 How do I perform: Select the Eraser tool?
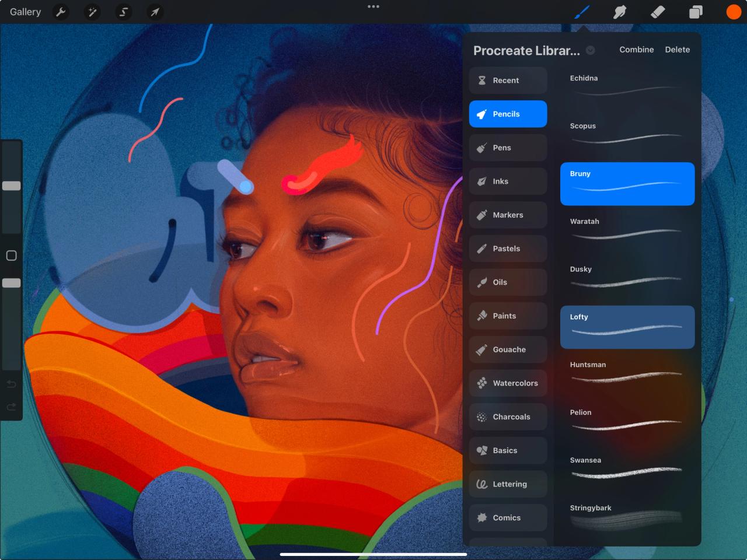pos(658,12)
